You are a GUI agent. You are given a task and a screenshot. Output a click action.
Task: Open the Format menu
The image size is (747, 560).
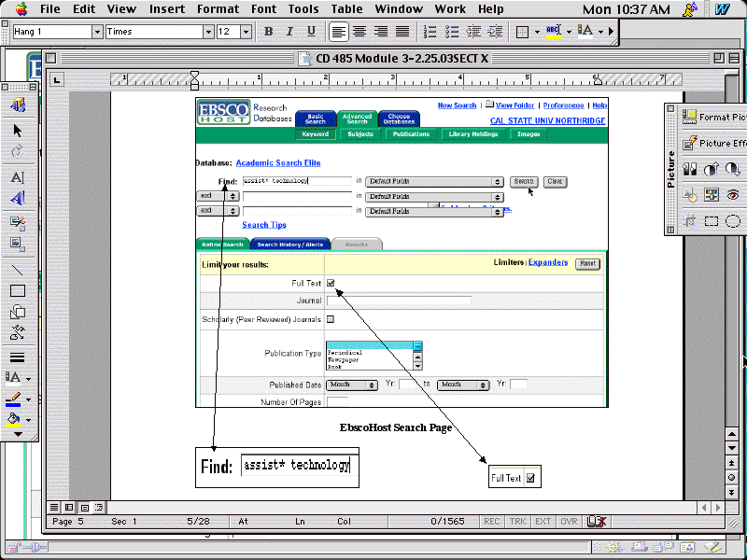click(x=218, y=9)
